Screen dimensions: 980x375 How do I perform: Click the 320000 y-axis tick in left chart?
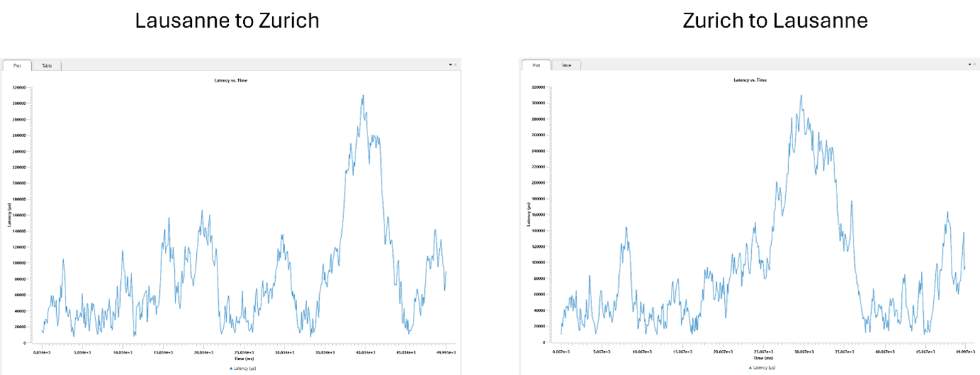[x=20, y=87]
